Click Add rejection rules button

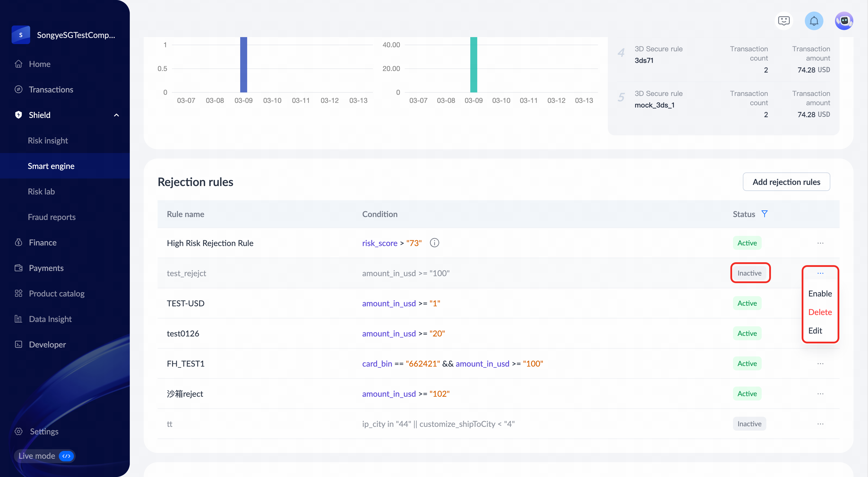coord(786,182)
